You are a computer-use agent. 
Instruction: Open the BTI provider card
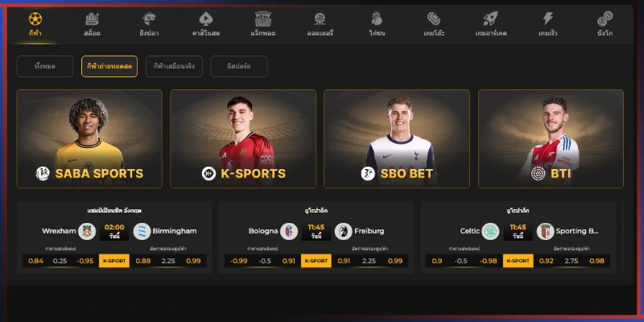pyautogui.click(x=551, y=138)
